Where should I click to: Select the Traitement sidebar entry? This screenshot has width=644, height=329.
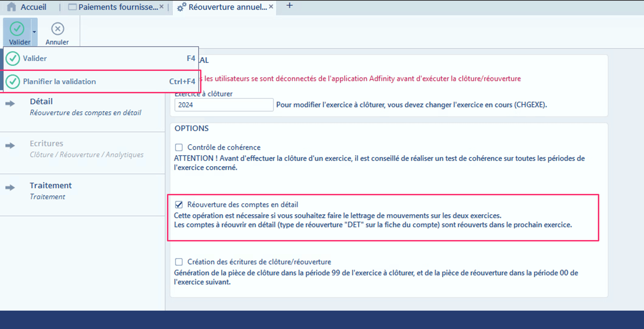pyautogui.click(x=51, y=185)
